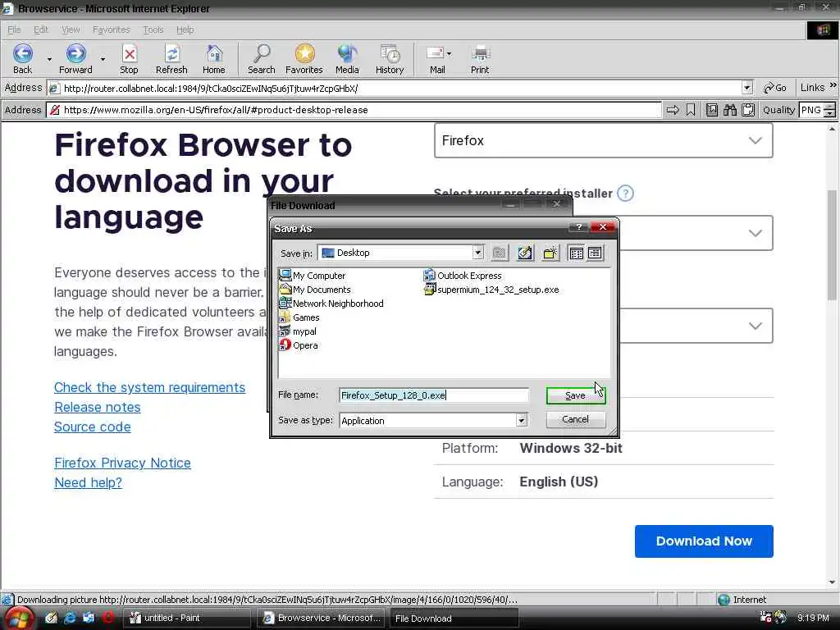840x630 pixels.
Task: Click the Save button
Action: (x=576, y=395)
